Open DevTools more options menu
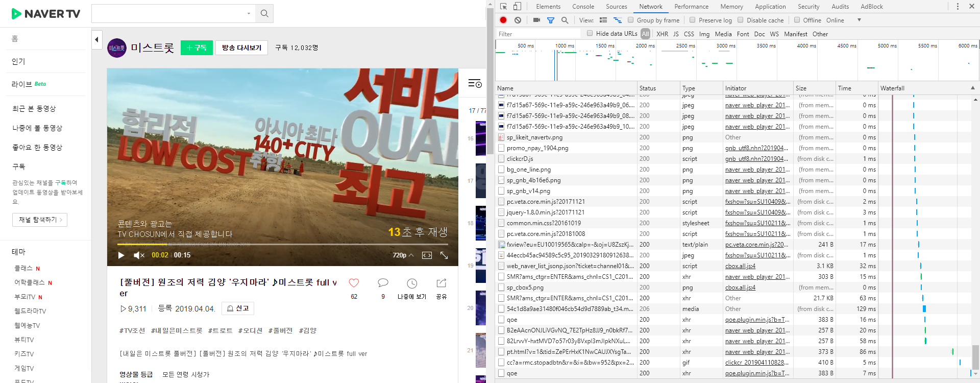Viewport: 980px width, 383px height. [958, 7]
